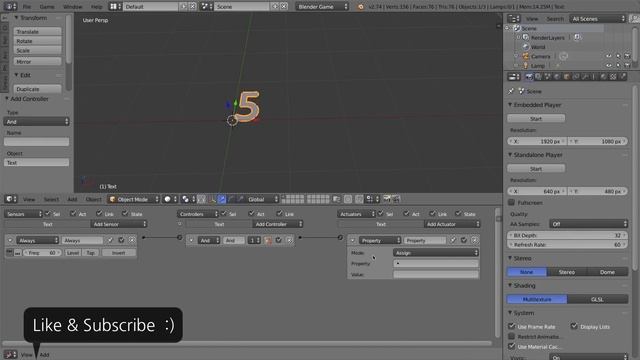The height and width of the screenshot is (360, 640).
Task: Open the Physics properties tab icon
Action: [623, 77]
